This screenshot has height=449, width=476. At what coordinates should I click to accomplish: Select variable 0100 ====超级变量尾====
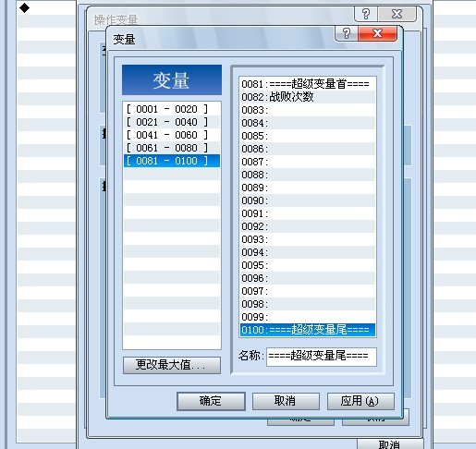tap(308, 330)
